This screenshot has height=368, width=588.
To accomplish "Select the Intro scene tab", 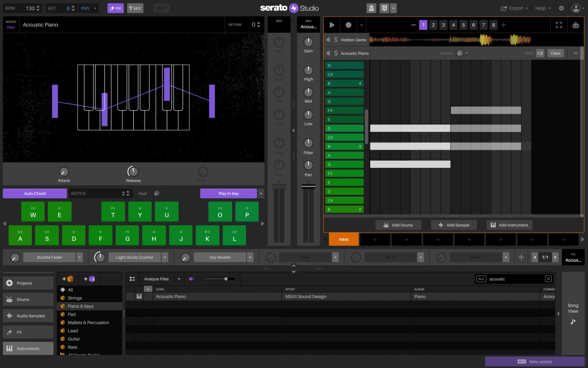I will [343, 239].
